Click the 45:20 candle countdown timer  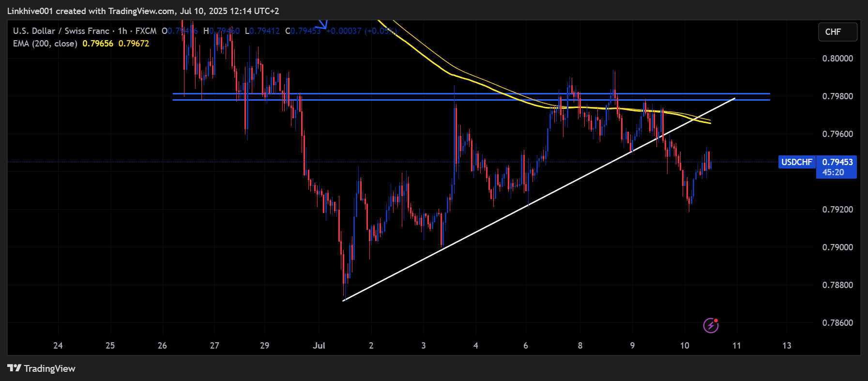pos(833,172)
